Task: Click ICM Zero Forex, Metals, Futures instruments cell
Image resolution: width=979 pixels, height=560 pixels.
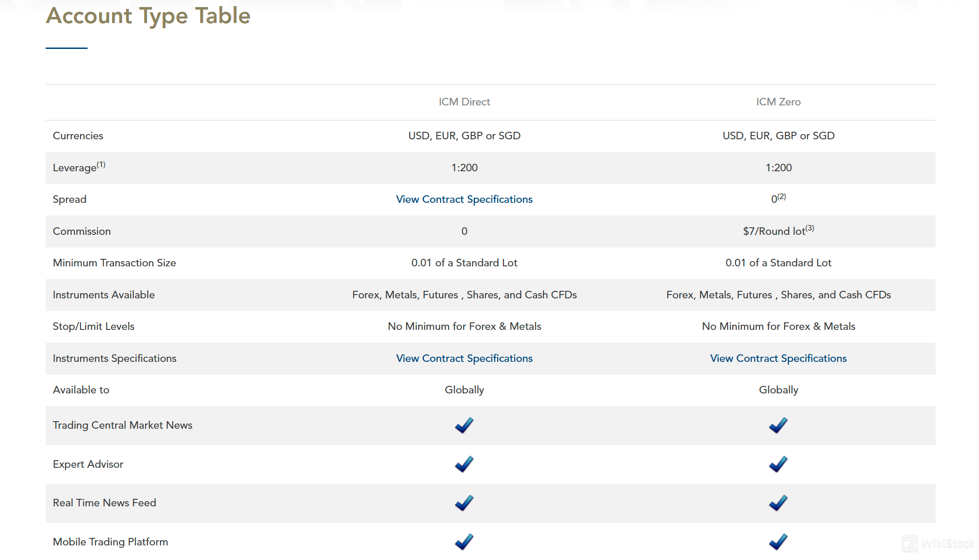Action: [778, 295]
